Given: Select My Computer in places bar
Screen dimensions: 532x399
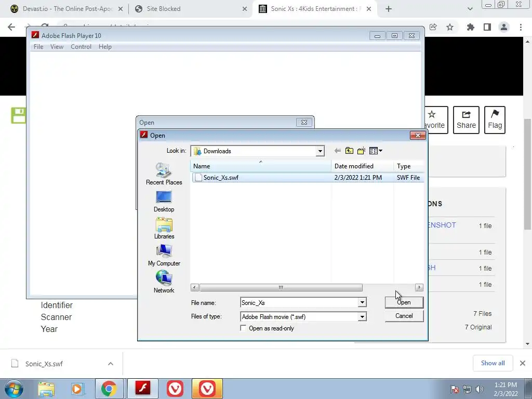Looking at the screenshot, I should click(x=164, y=256).
